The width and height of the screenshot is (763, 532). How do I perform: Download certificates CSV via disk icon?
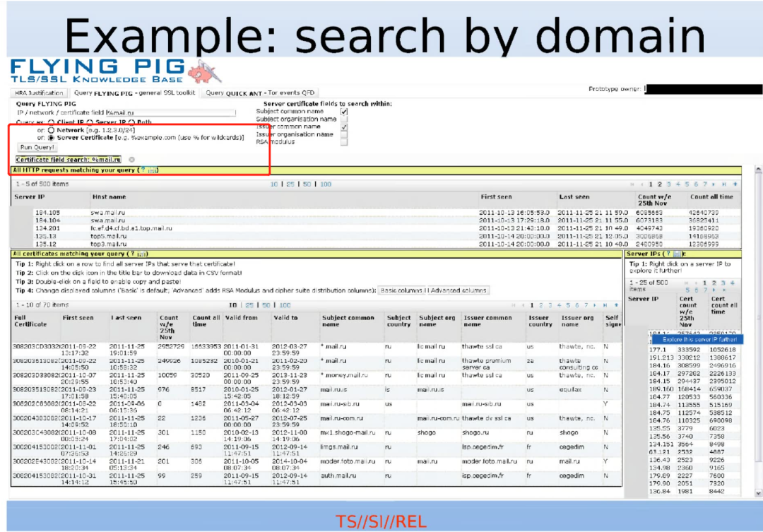tap(141, 254)
